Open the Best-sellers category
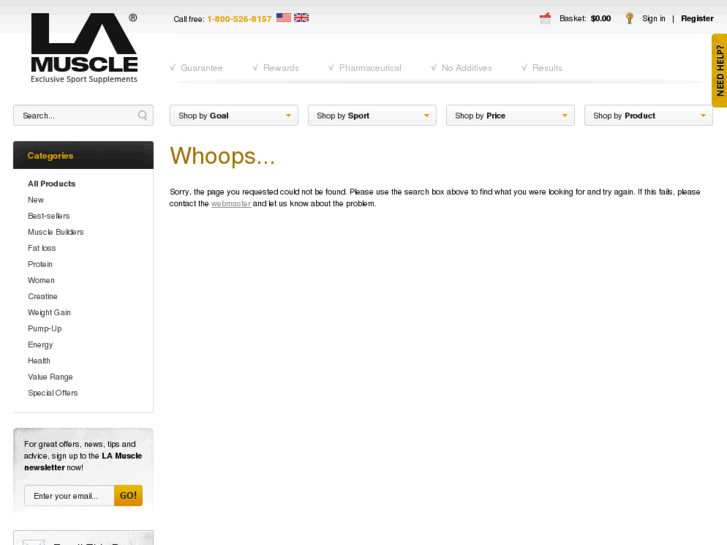The height and width of the screenshot is (545, 727). coord(49,216)
